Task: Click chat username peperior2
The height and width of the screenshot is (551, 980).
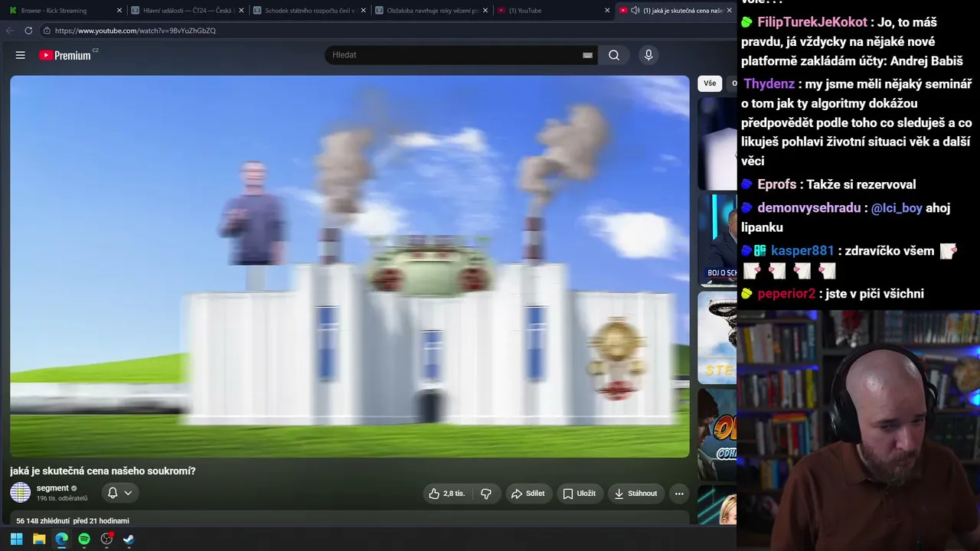Action: coord(786,294)
